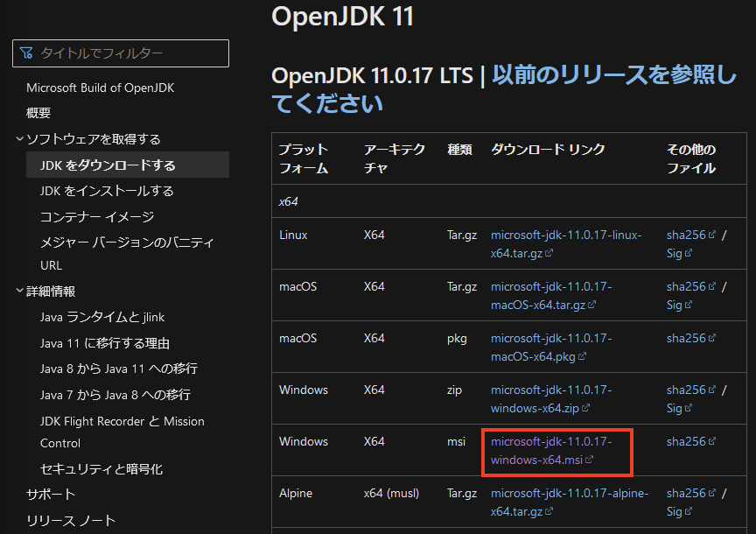The image size is (756, 534).
Task: Focus the タイトルでフィルター input field
Action: pyautogui.click(x=121, y=53)
